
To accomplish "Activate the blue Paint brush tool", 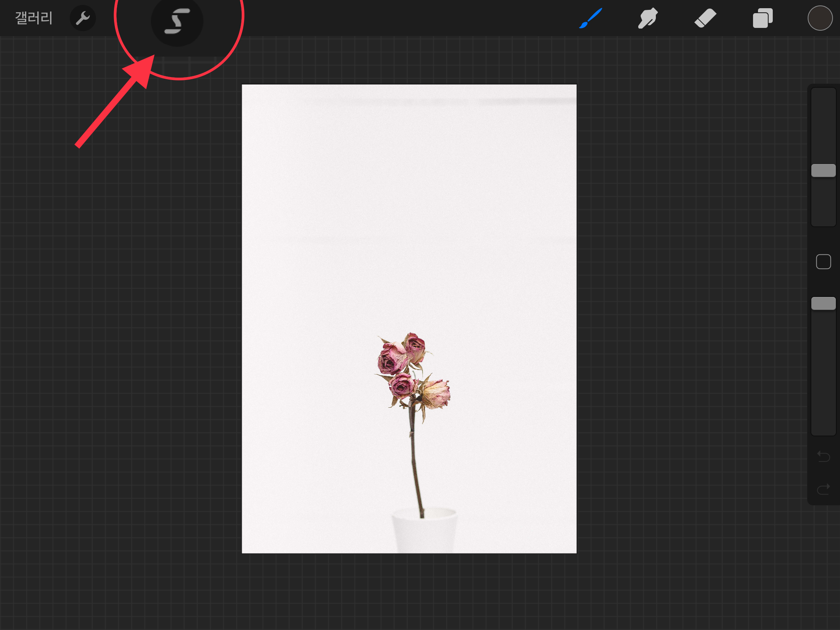I will tap(591, 18).
